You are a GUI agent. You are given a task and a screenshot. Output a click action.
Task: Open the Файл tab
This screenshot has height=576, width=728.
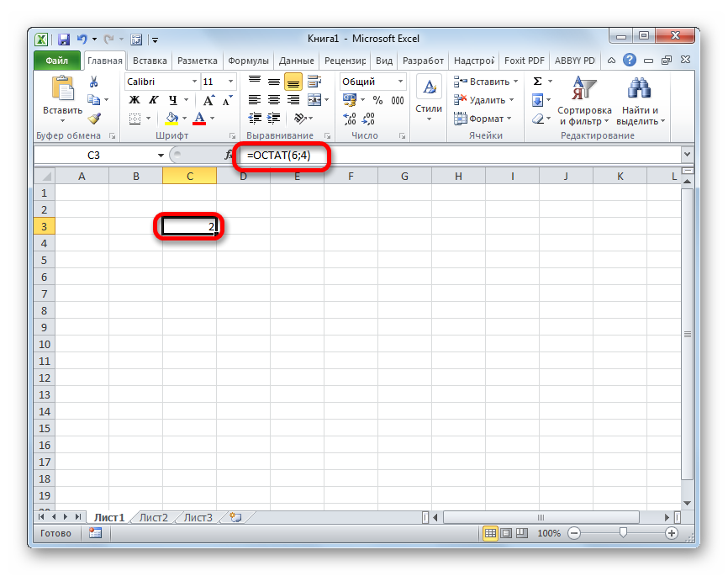(56, 61)
